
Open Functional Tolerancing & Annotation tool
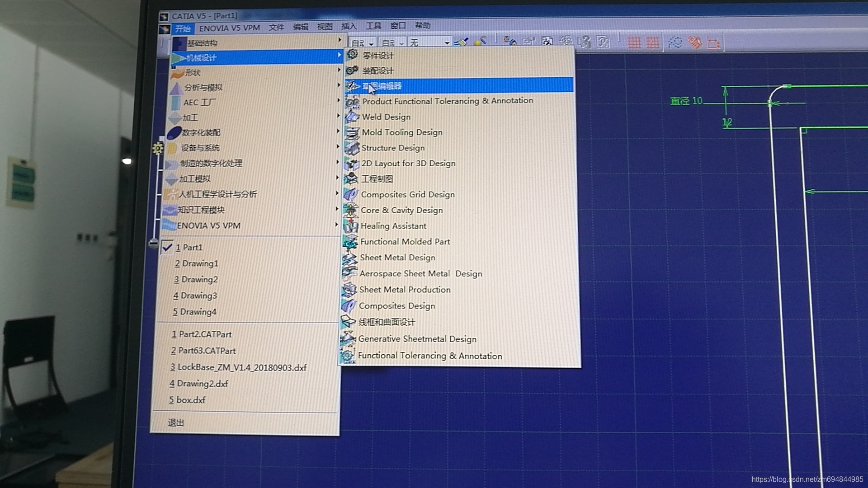coord(430,356)
